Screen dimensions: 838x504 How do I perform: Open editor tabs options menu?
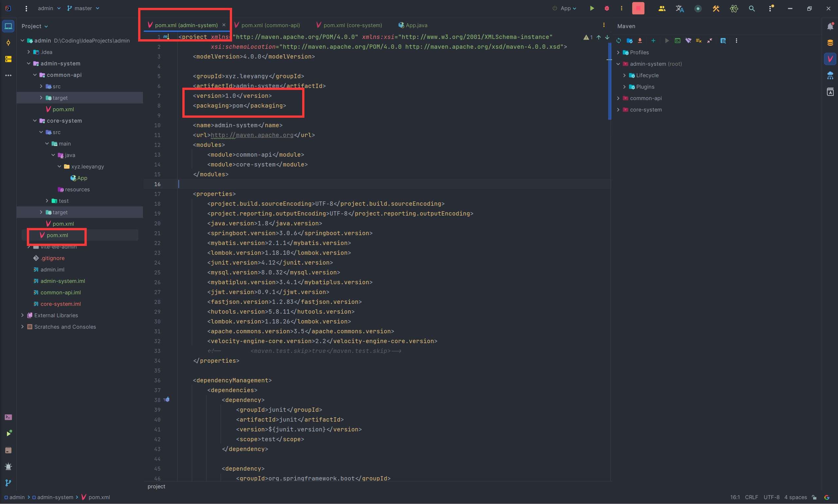tap(604, 25)
